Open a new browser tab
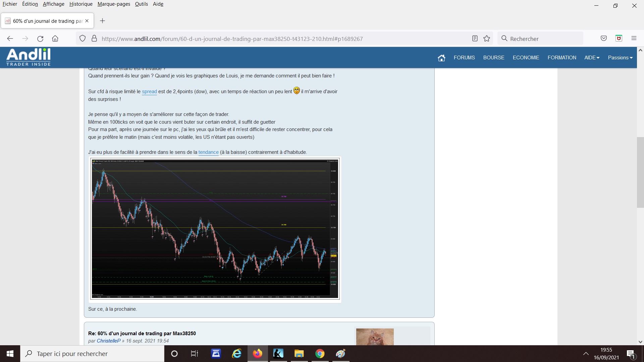644x362 pixels. click(103, 21)
